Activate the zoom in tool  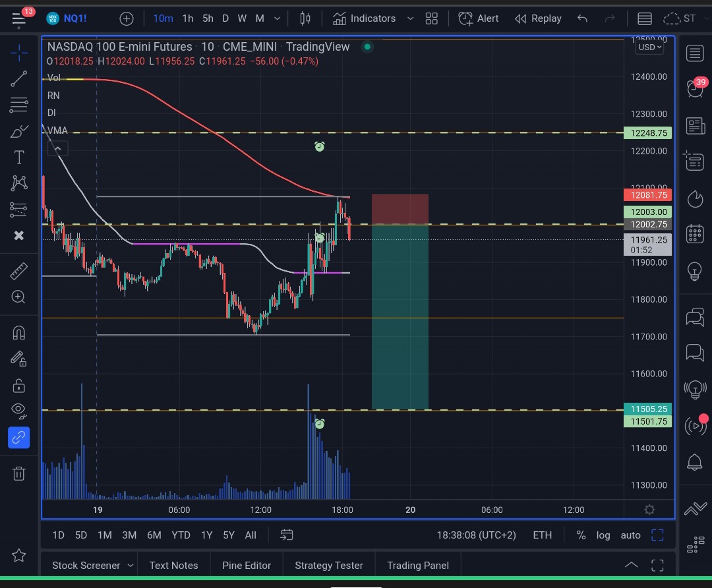[18, 297]
